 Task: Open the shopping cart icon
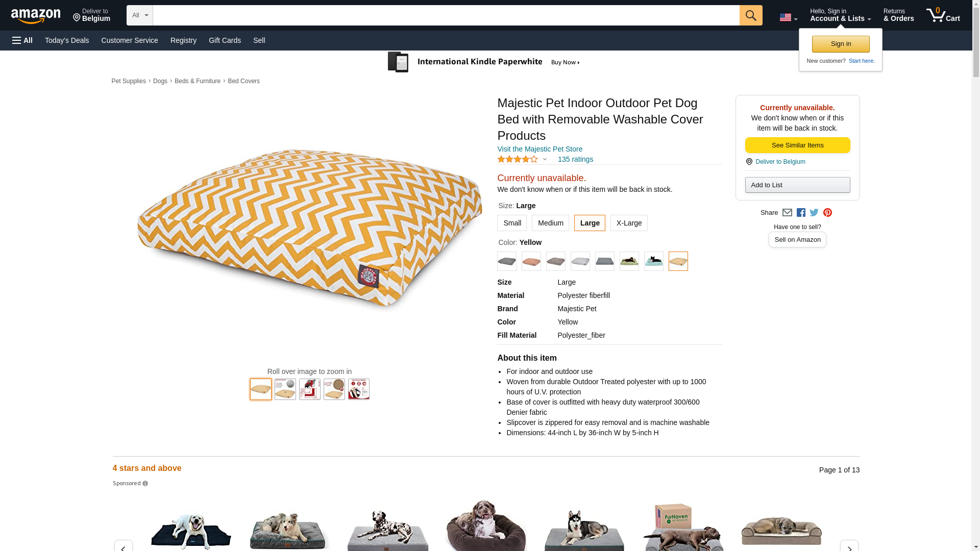coord(943,15)
